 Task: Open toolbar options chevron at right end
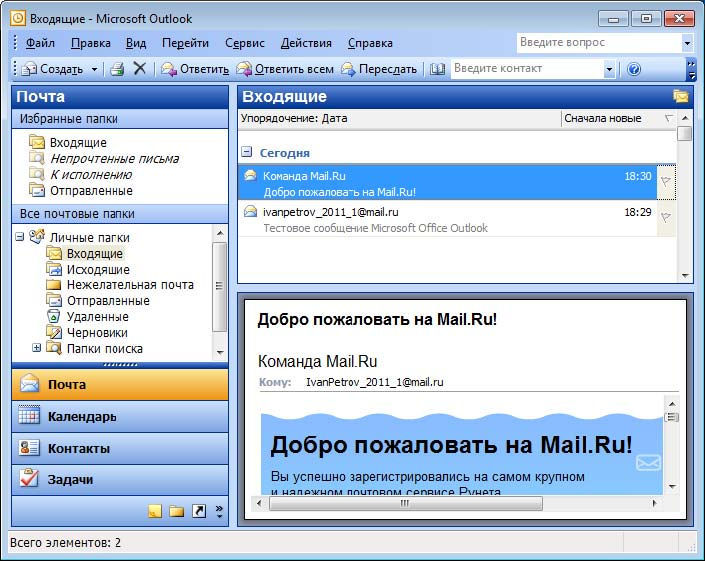coord(691,69)
